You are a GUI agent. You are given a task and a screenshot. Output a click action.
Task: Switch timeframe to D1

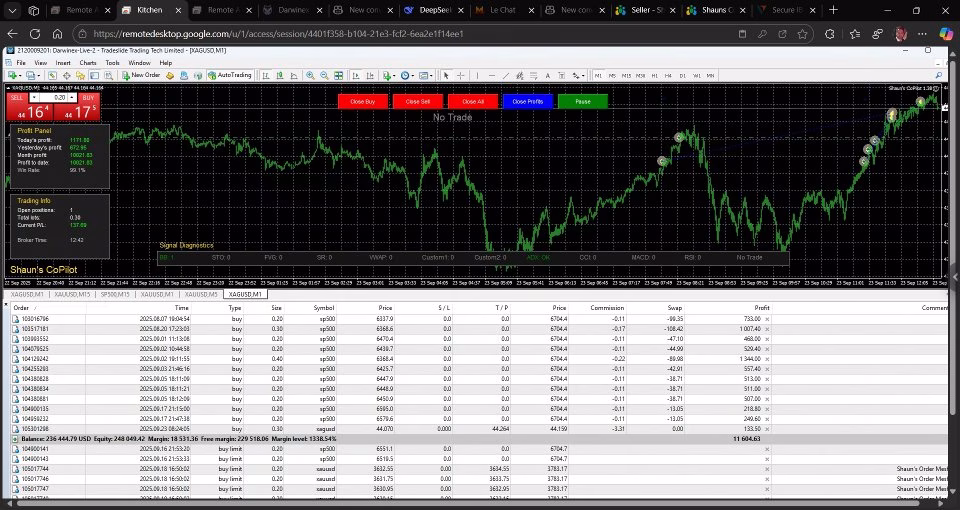[683, 75]
